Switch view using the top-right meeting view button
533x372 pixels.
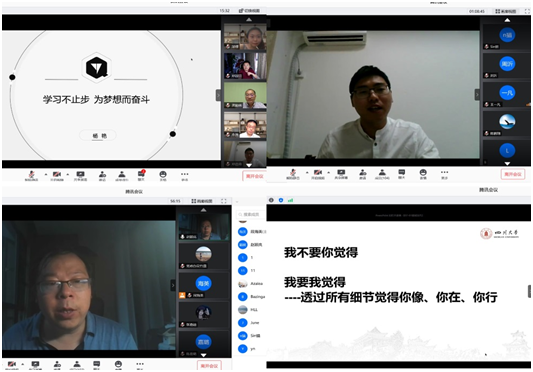506,11
